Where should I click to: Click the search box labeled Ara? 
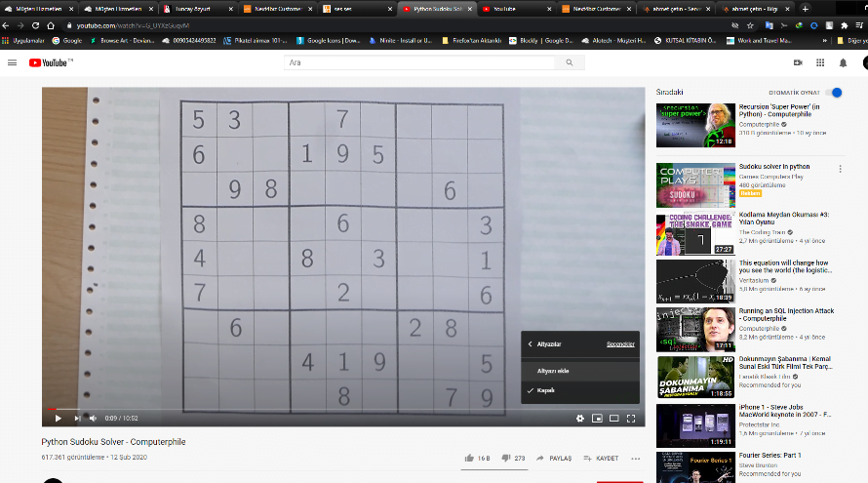coord(419,62)
